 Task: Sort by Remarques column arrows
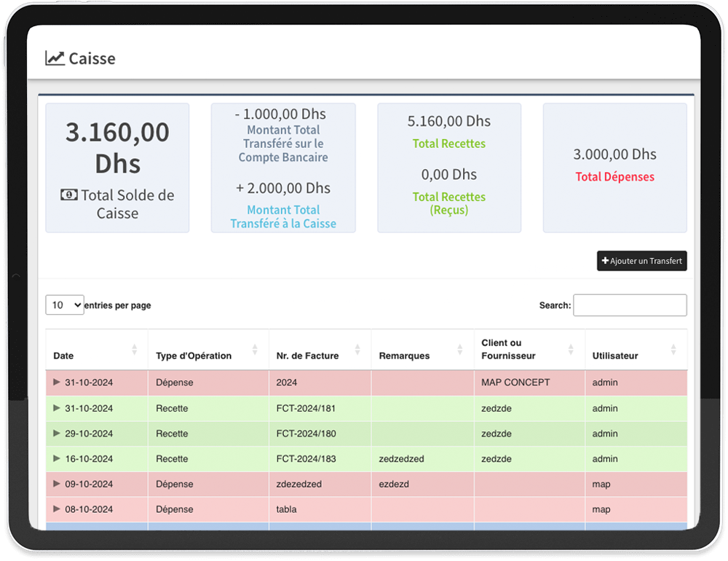pos(460,350)
